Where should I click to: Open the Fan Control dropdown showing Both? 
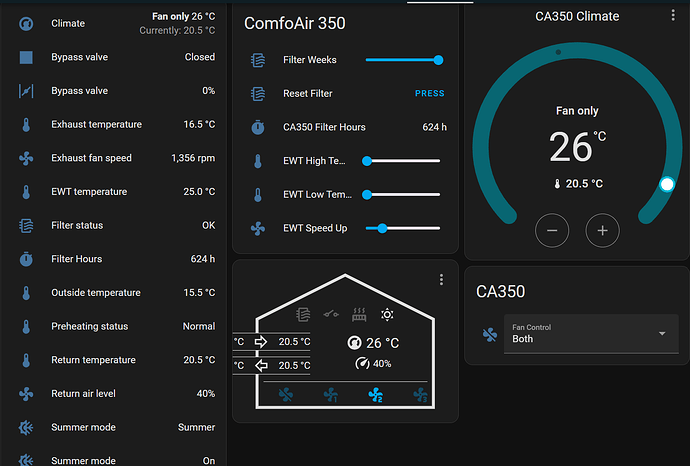[591, 334]
